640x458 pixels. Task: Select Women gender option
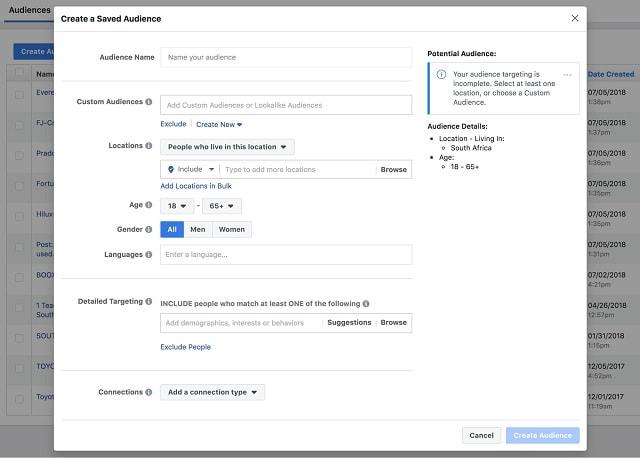231,229
